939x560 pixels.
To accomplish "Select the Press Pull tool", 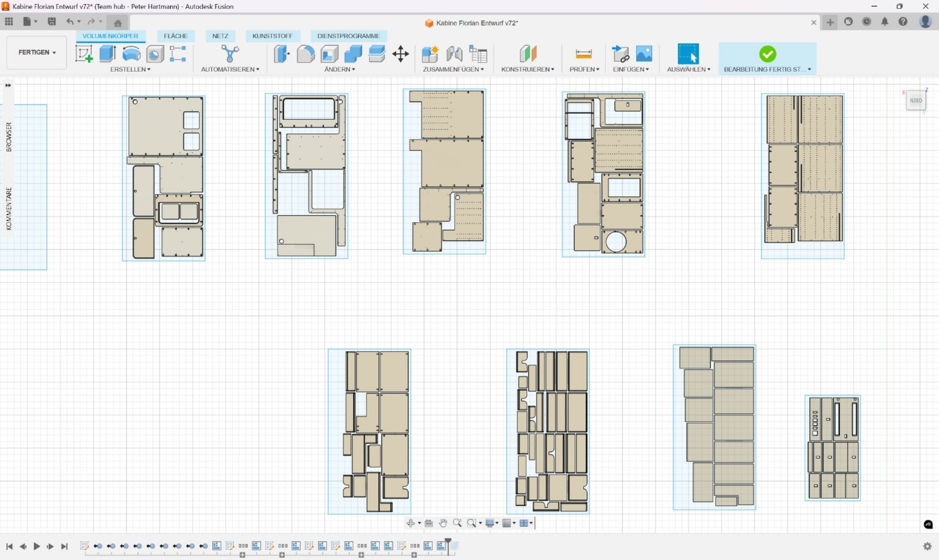I will [x=282, y=54].
